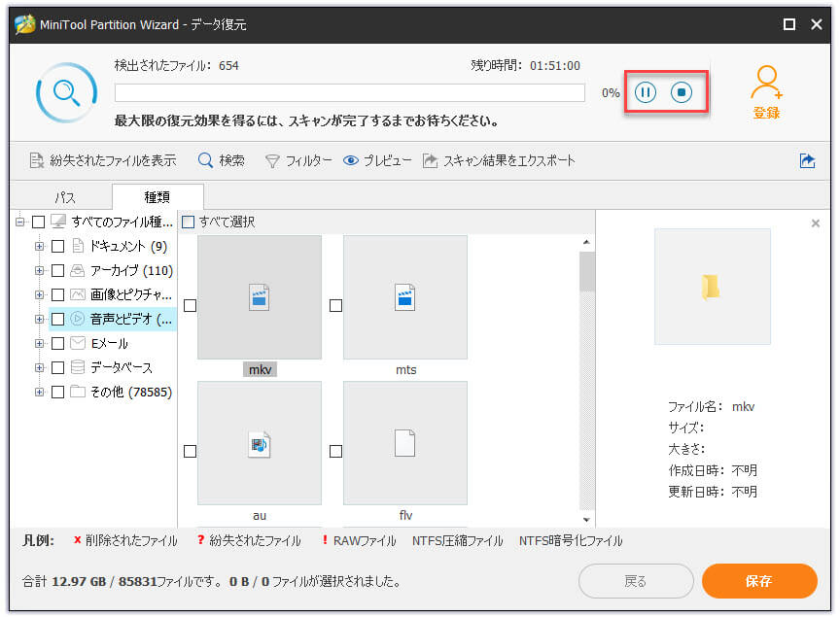
Task: Open the フィルター filter tool
Action: 298,161
